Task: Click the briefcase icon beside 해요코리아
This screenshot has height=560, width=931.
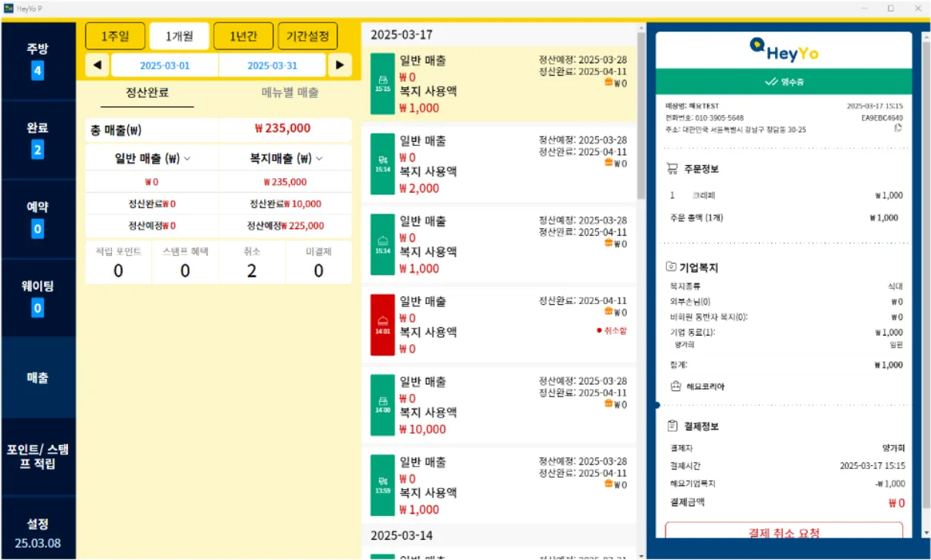Action: tap(676, 386)
